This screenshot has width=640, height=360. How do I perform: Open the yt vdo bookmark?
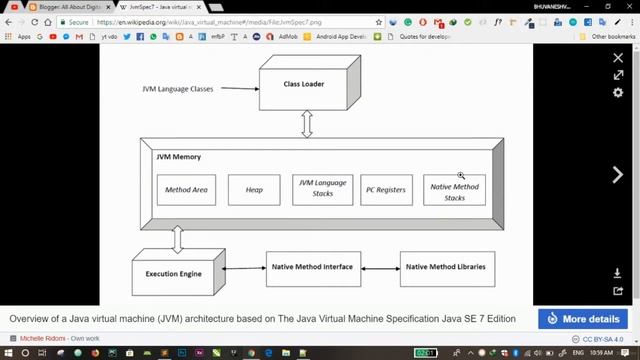(103, 37)
